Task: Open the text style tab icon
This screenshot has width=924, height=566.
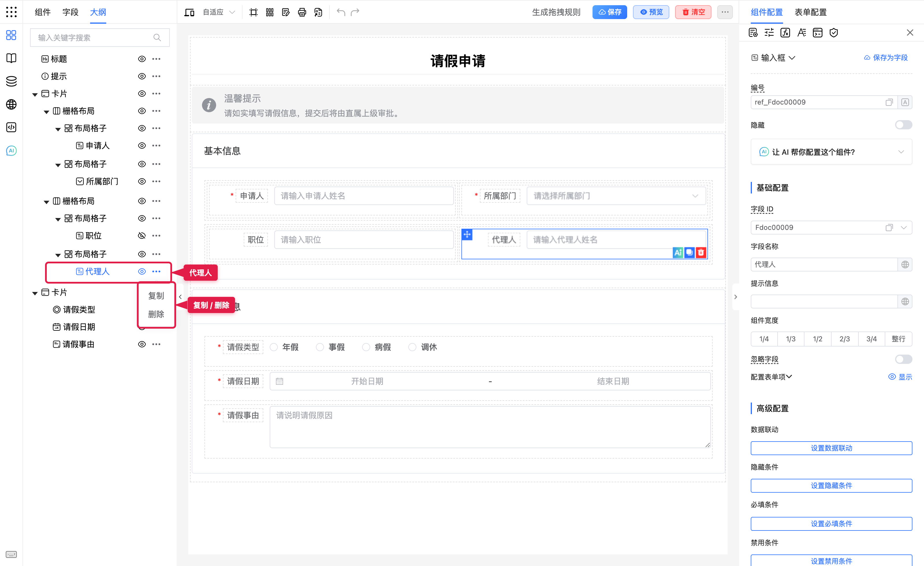Action: [801, 33]
